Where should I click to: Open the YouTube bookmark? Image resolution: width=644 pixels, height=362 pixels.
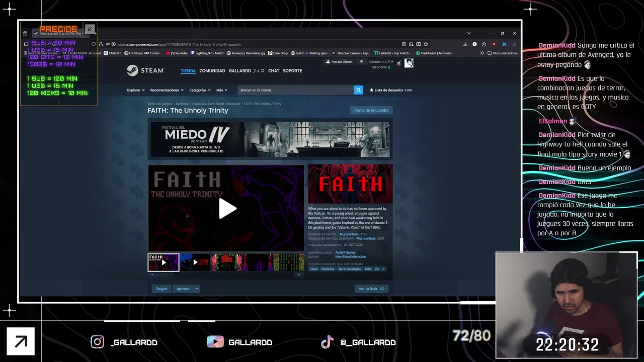(x=177, y=53)
